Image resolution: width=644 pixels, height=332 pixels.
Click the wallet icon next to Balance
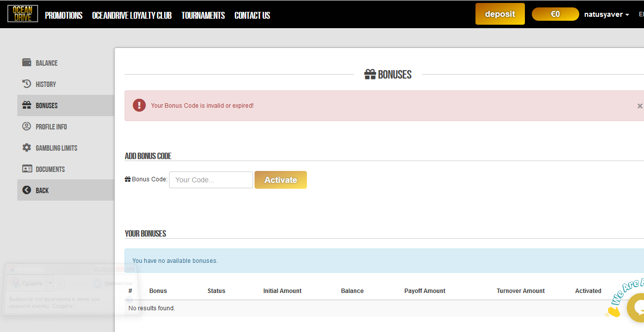pos(27,63)
